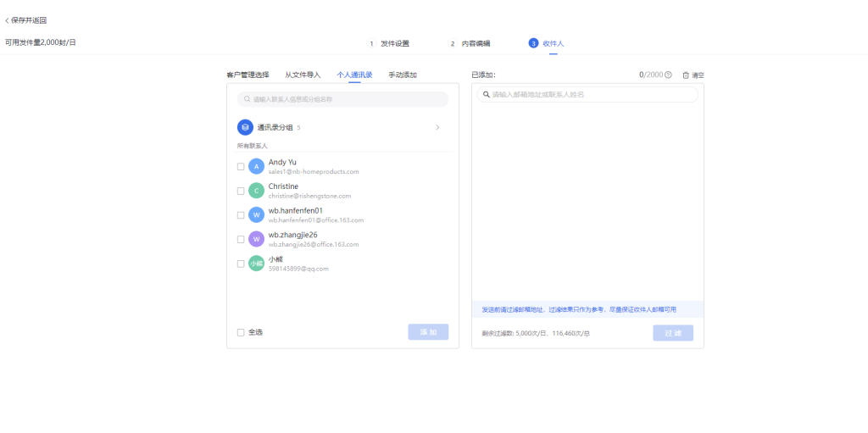The image size is (868, 433).
Task: Select the wb.hanfenfen01 contact checkbox
Action: (241, 215)
